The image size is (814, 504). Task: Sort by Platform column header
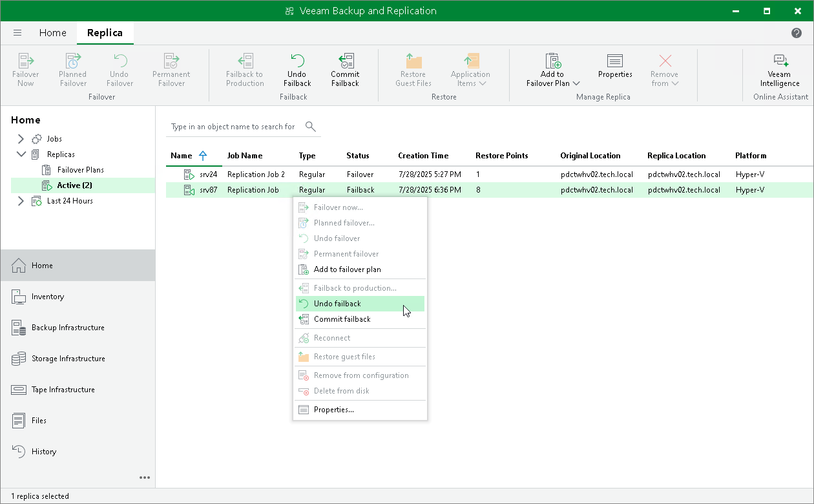coord(751,156)
